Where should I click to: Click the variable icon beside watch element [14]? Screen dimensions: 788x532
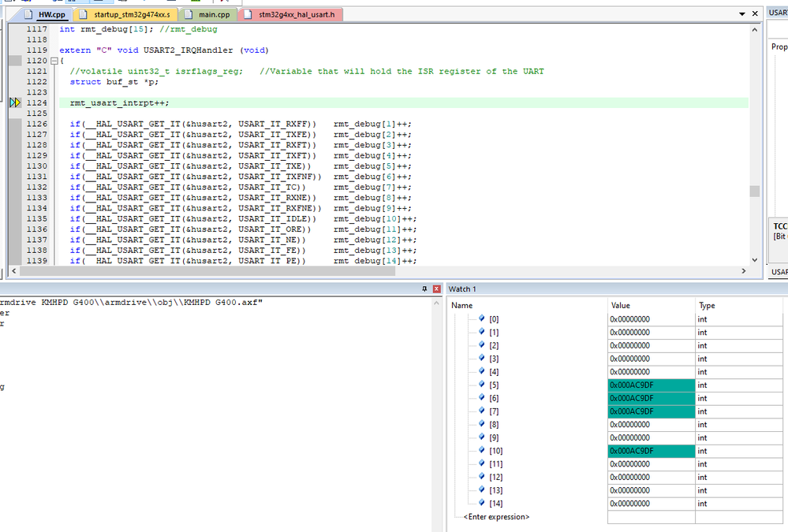[481, 503]
